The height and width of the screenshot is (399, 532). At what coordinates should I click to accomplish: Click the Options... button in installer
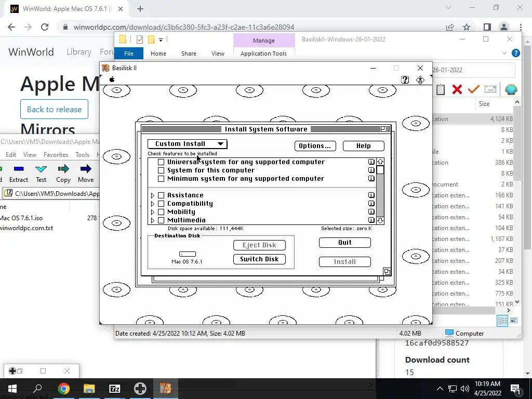315,146
